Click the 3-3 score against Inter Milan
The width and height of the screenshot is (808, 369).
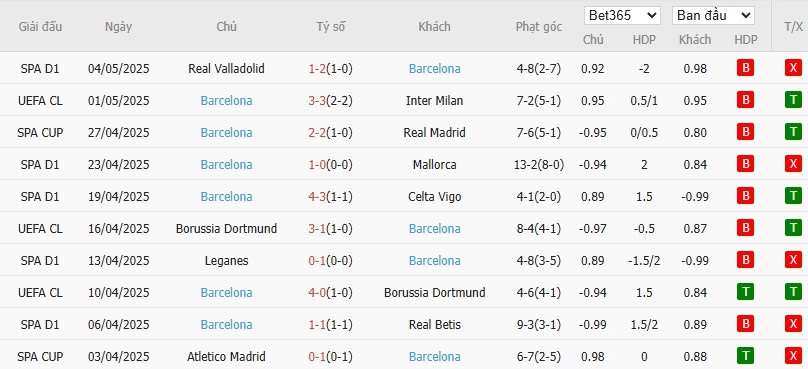(317, 100)
